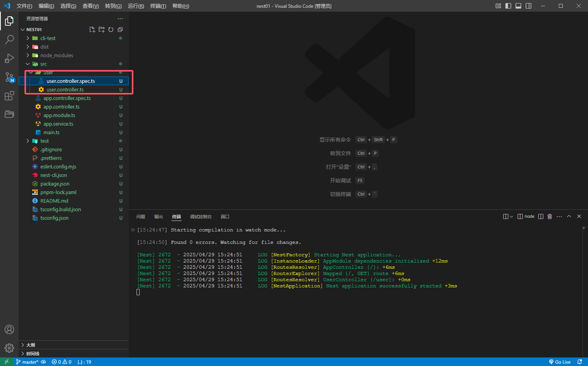Image resolution: width=588 pixels, height=366 pixels.
Task: Switch to the 问题 problems tab
Action: pos(141,217)
